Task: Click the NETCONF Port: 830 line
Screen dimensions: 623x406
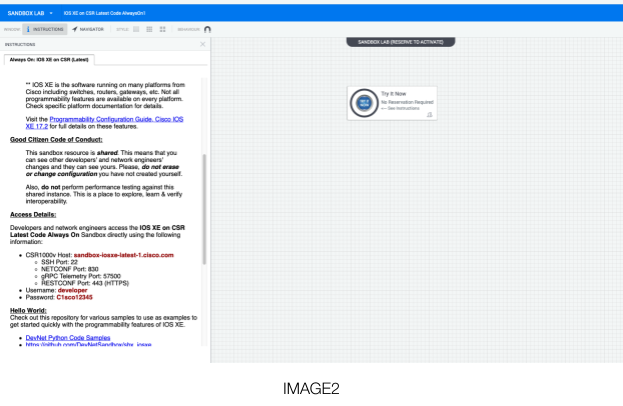Action: click(x=70, y=269)
